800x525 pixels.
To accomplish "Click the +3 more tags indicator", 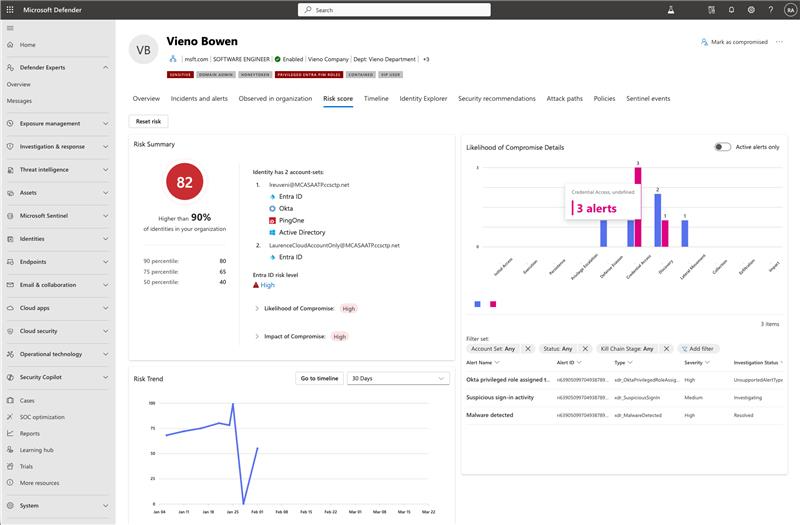I will point(426,59).
